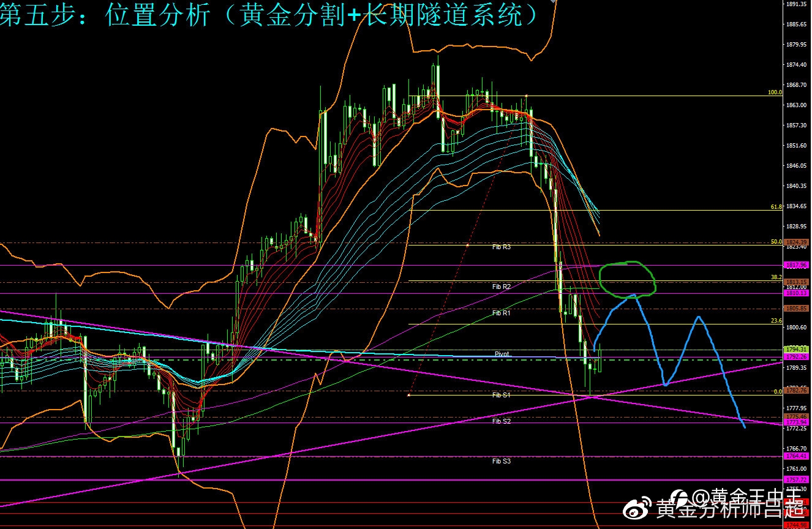Click the 1846.05 axis price
Viewport: 812px width, 529px height.
click(796, 165)
